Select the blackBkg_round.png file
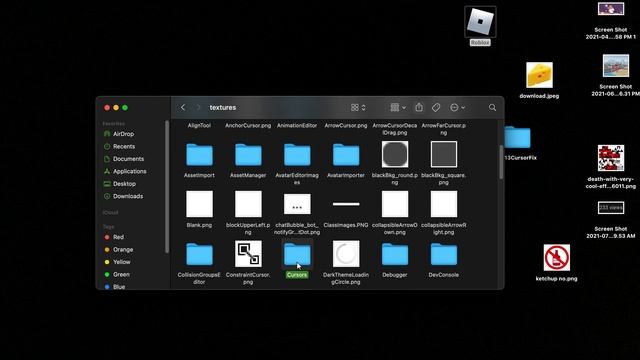The image size is (640, 360). coord(395,154)
